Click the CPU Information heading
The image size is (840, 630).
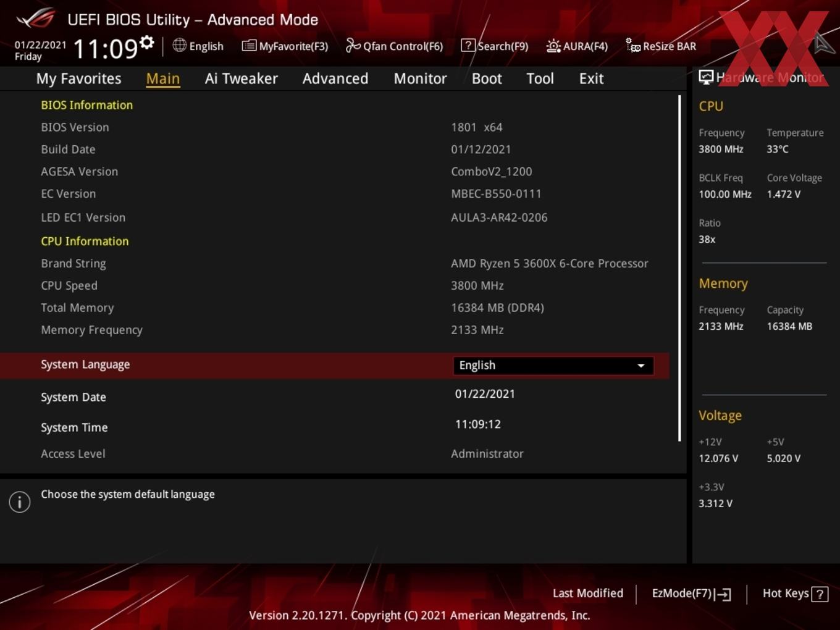85,241
